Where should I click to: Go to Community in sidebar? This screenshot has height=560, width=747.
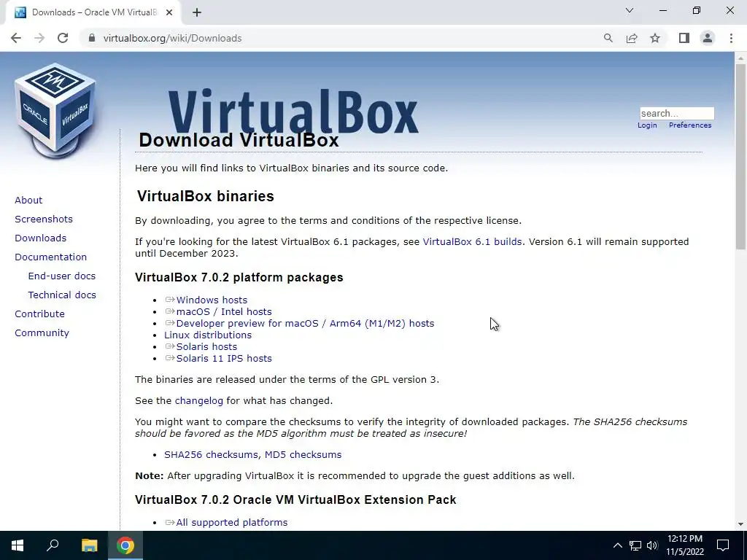[42, 333]
